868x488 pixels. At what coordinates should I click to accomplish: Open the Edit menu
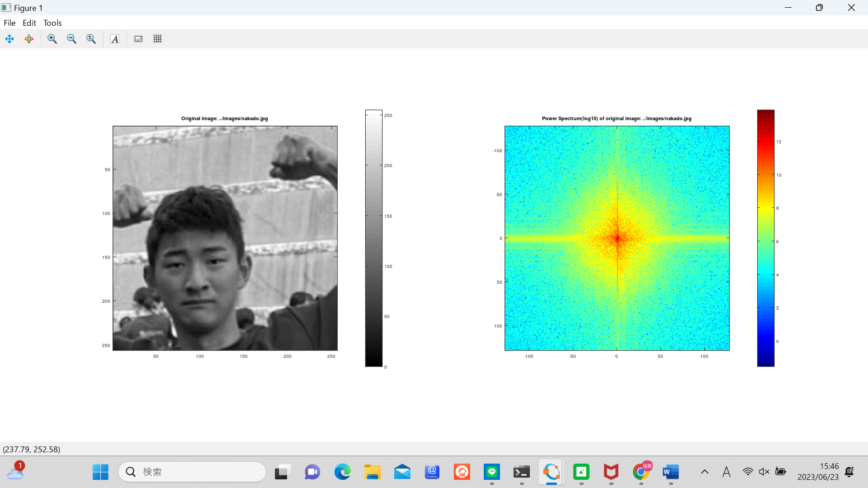(29, 23)
